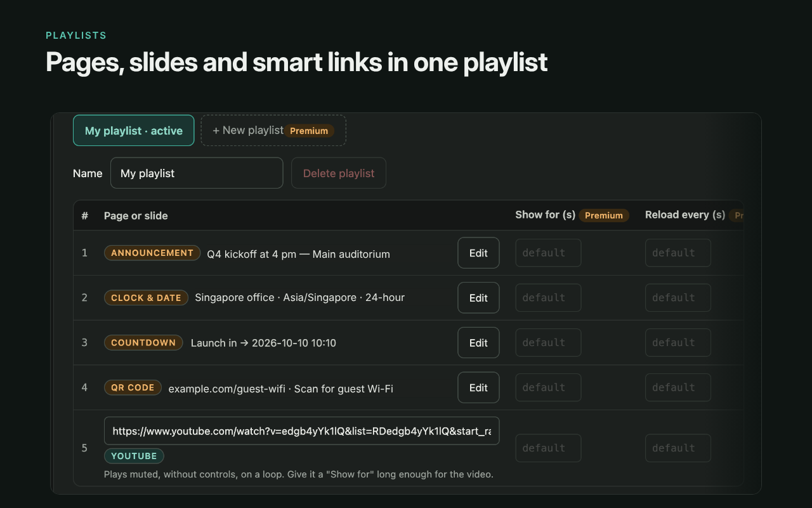The width and height of the screenshot is (812, 508).
Task: Click the "Show for (s)" column header
Action: tap(546, 215)
